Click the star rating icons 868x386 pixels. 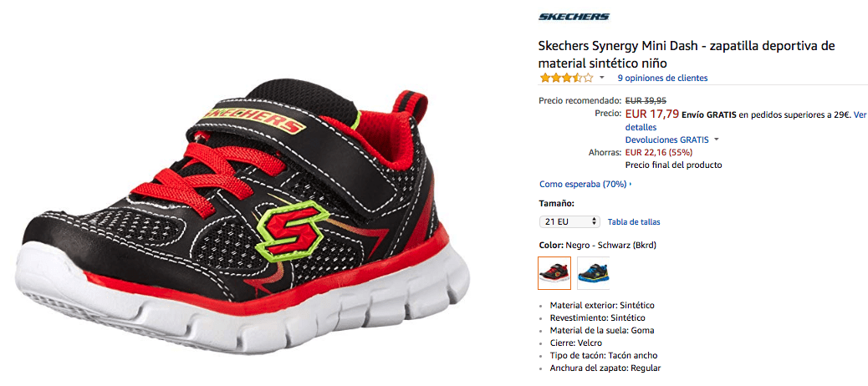[566, 78]
